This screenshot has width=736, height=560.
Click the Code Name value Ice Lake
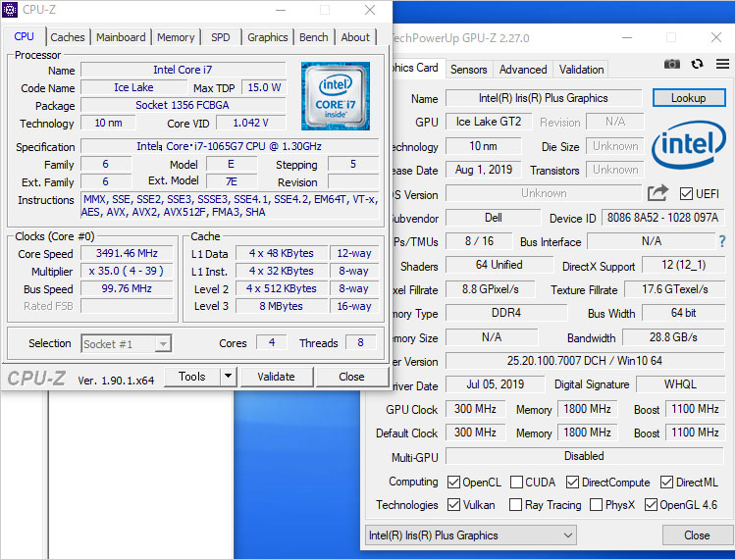133,87
